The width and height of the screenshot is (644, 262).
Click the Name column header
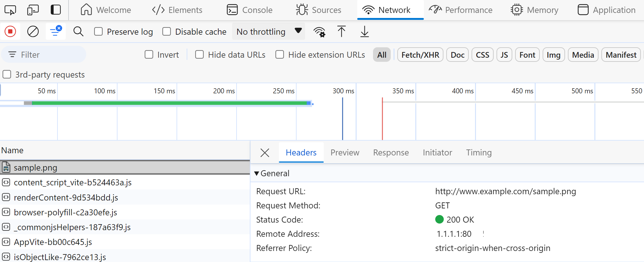click(x=125, y=150)
